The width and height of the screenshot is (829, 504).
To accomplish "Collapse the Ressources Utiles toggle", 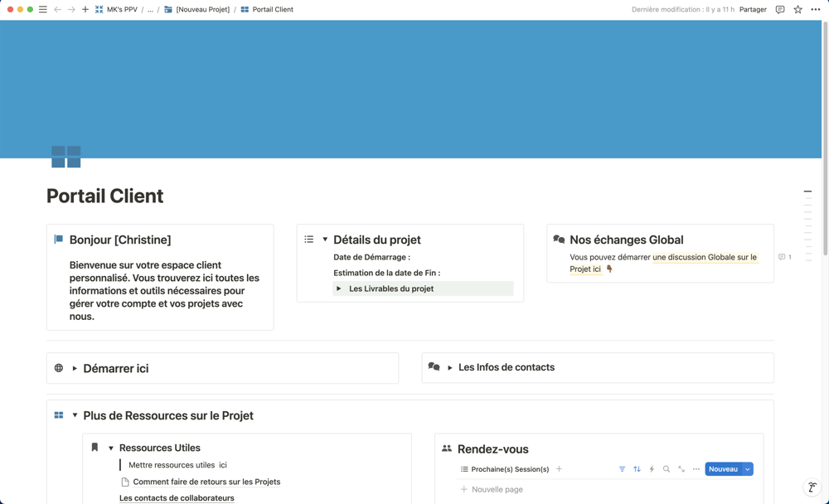I will pyautogui.click(x=111, y=448).
